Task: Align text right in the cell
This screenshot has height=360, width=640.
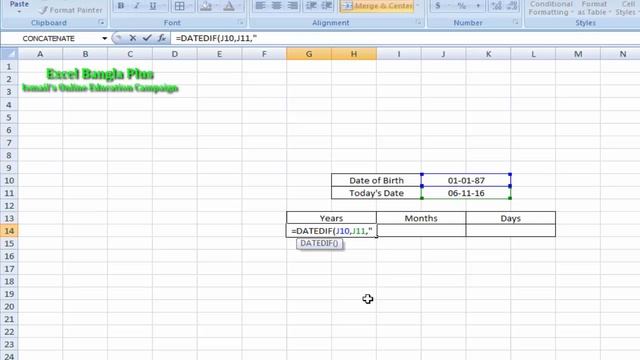Action: [292, 6]
